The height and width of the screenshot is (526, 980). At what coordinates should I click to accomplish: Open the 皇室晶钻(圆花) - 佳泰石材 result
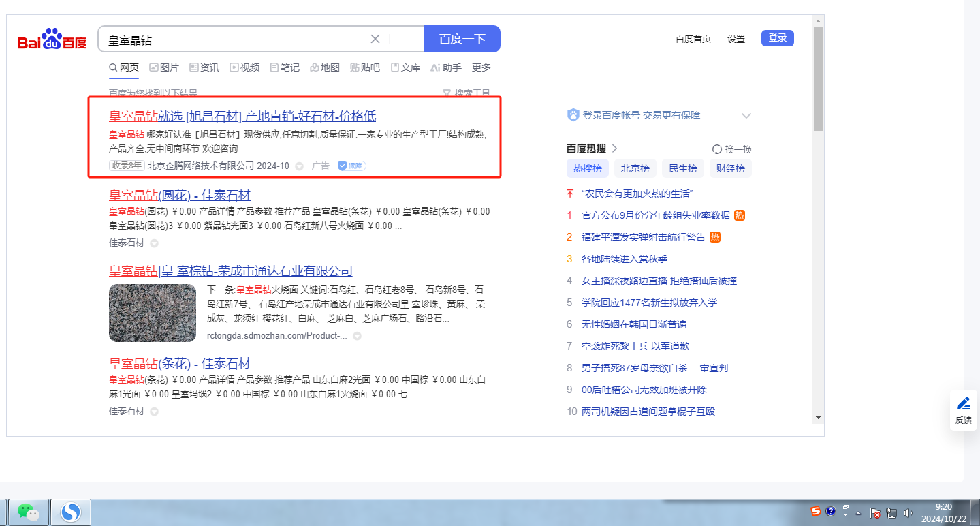point(179,195)
